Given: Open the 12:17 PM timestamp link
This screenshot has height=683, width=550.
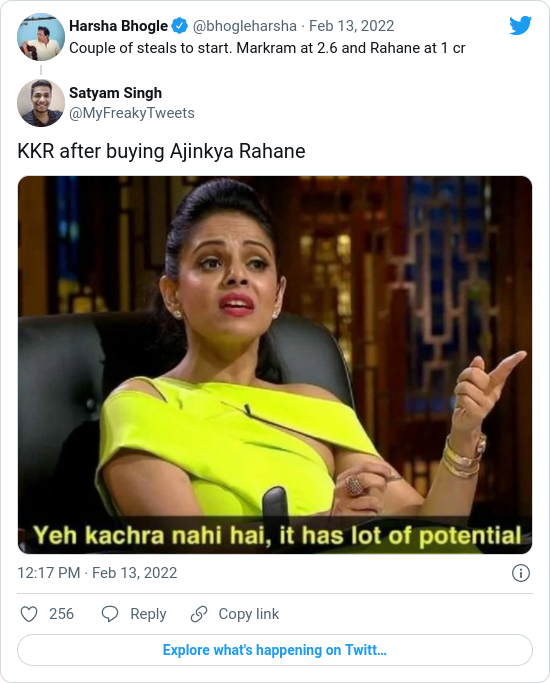Looking at the screenshot, I should tap(97, 573).
